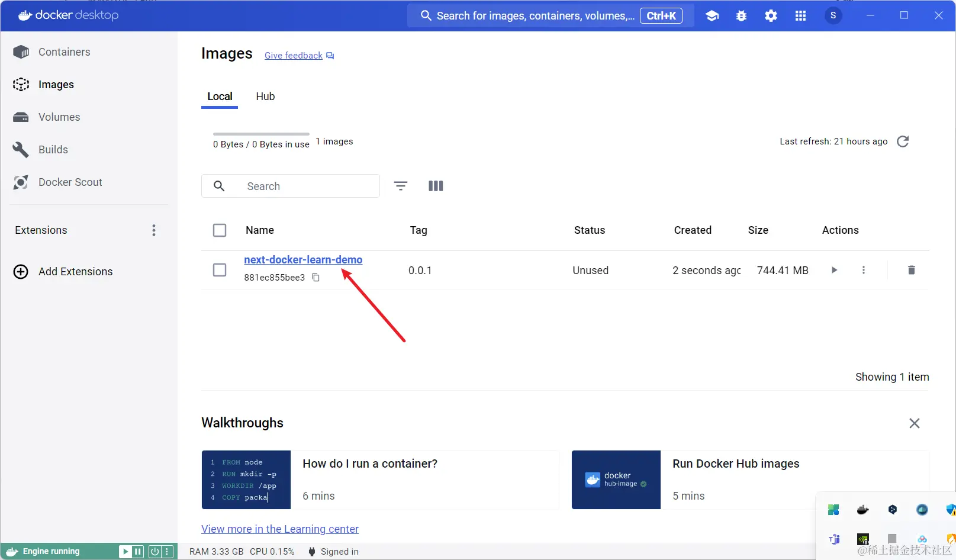Open the green-blue blocks tray icon
Screen dimensions: 956x560
(x=833, y=510)
